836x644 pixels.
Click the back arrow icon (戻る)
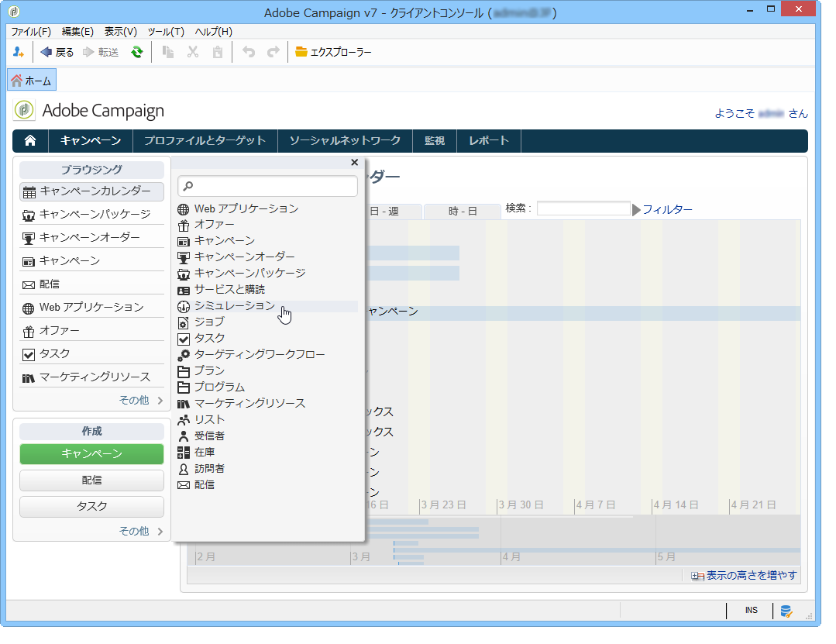coord(46,52)
